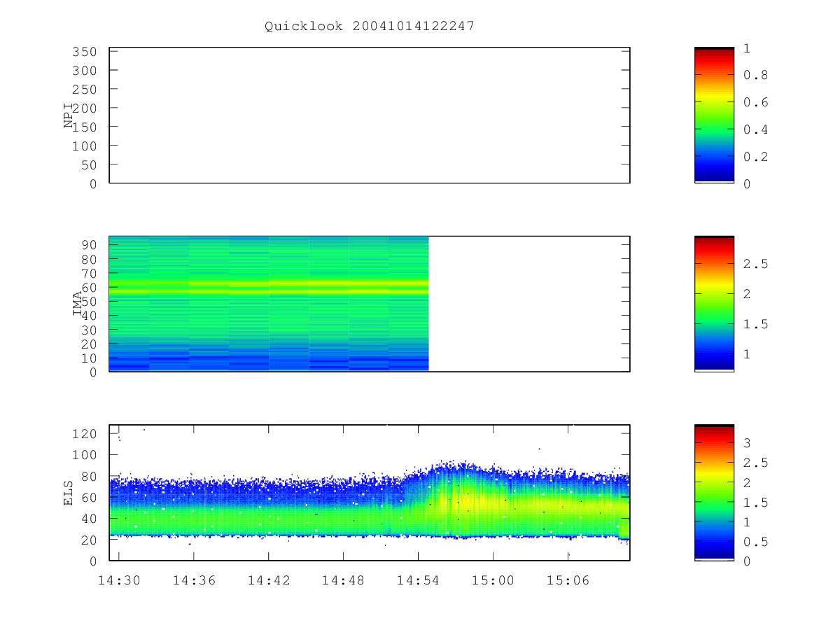This screenshot has width=840, height=630.
Task: Click the 14:48 time tick label
Action: [x=342, y=580]
